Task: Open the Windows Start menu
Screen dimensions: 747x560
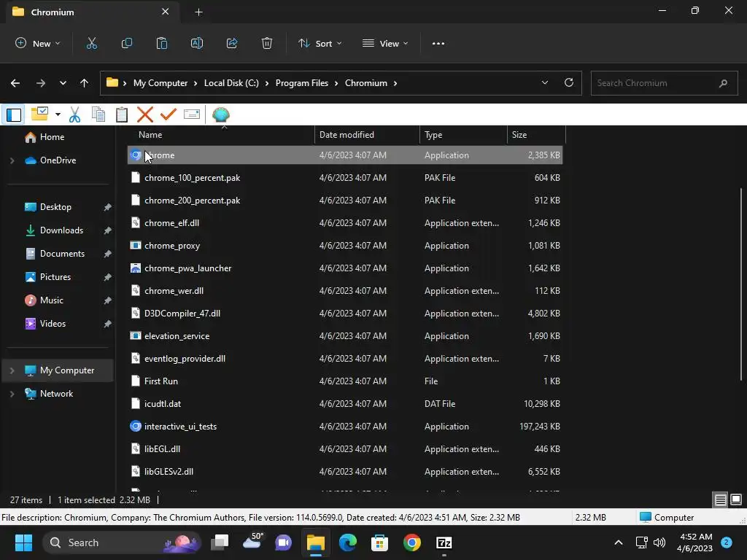Action: [23, 542]
